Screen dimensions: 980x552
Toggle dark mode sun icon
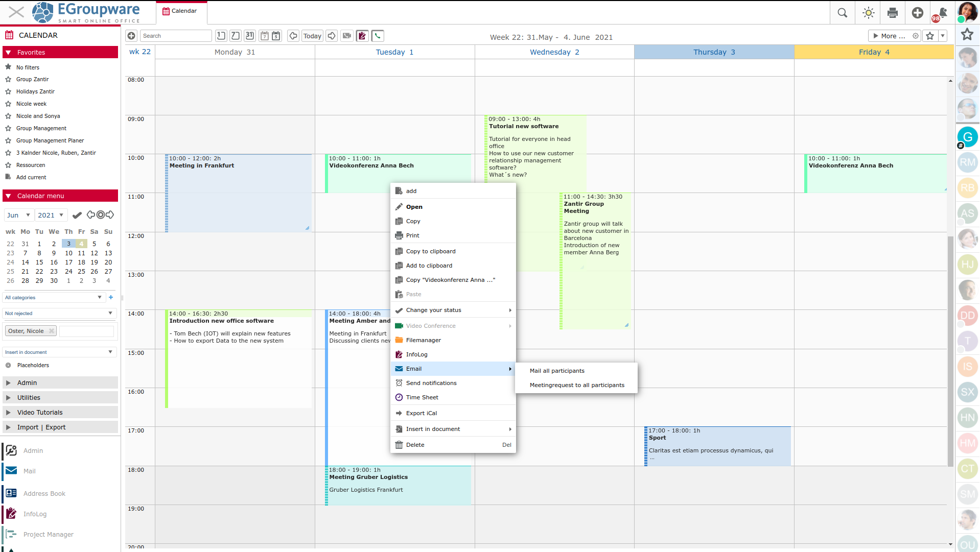point(868,13)
